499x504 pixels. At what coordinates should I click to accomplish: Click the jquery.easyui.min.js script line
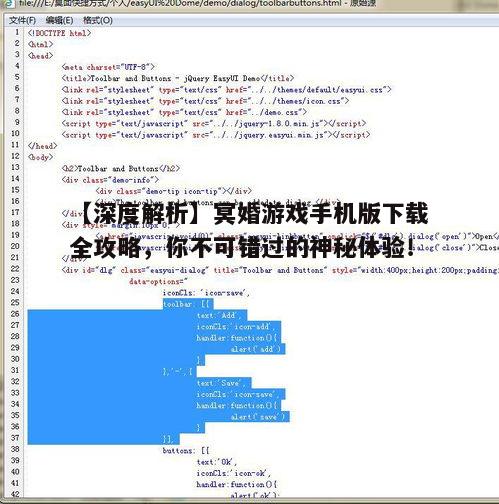(x=216, y=135)
